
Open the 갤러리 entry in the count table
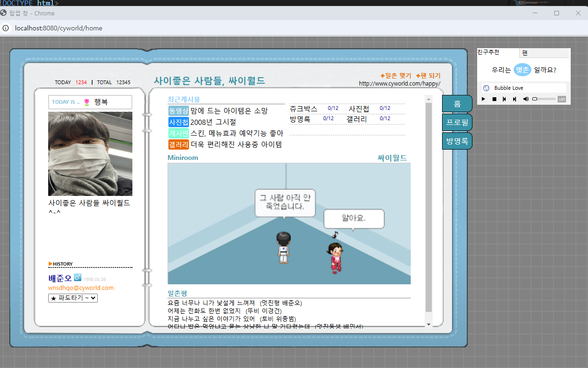[357, 119]
